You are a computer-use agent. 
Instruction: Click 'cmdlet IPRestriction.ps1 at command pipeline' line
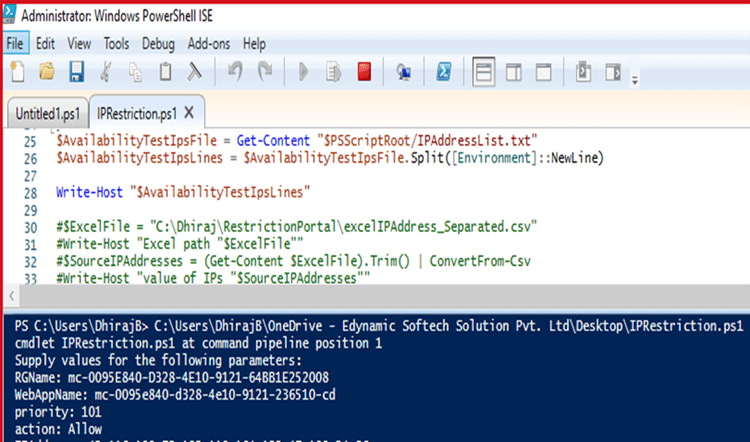pos(198,343)
